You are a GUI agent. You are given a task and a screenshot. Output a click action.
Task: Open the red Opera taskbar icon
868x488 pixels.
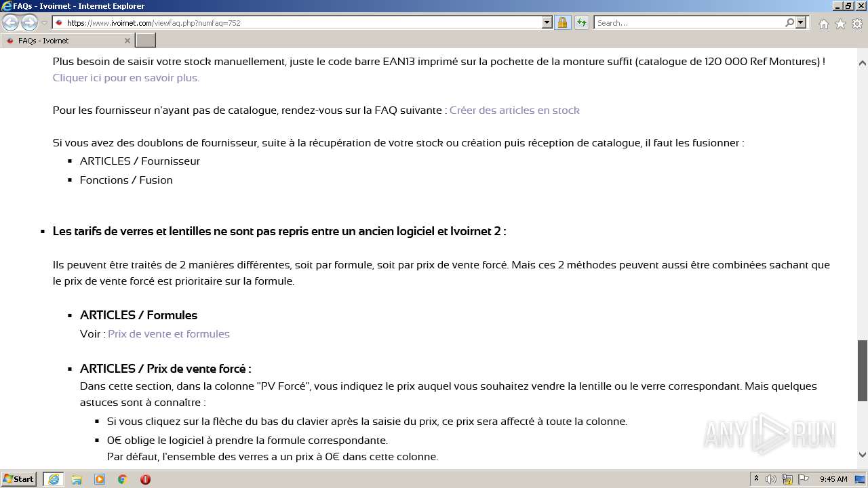click(145, 479)
